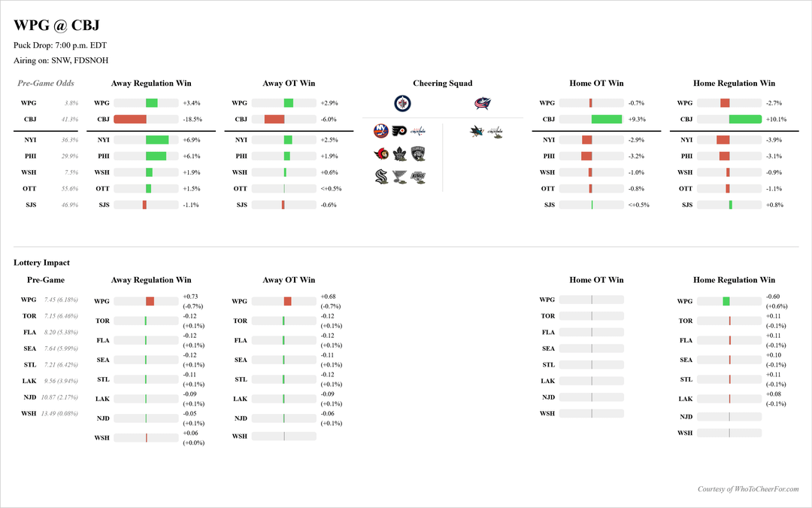This screenshot has height=508, width=812.
Task: Click the Ottawa Senators logo
Action: pyautogui.click(x=381, y=154)
